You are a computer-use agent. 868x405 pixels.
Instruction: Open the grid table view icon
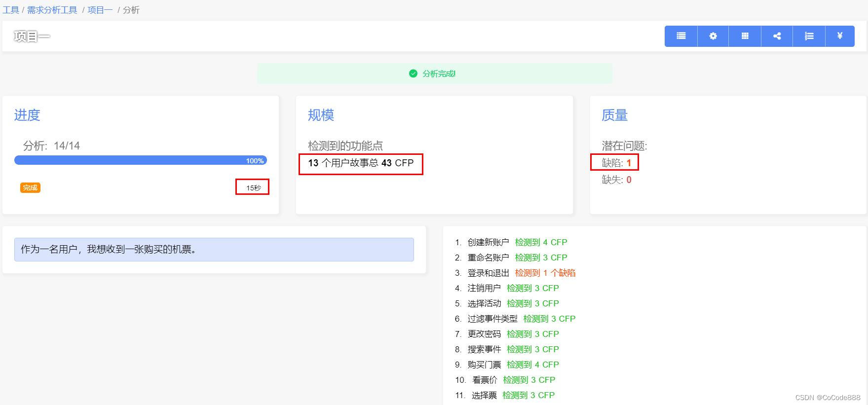(745, 36)
